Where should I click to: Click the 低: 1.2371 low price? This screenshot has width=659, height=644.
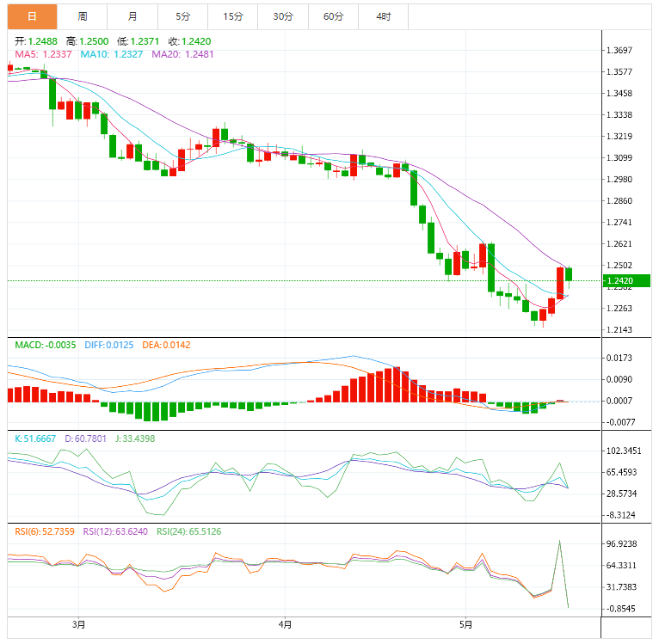point(138,41)
